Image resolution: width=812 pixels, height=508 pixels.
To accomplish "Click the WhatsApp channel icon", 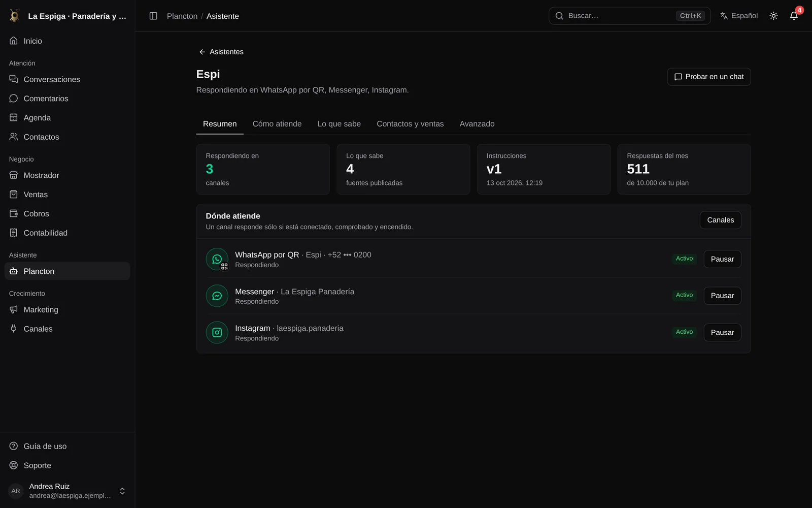I will coord(217,259).
